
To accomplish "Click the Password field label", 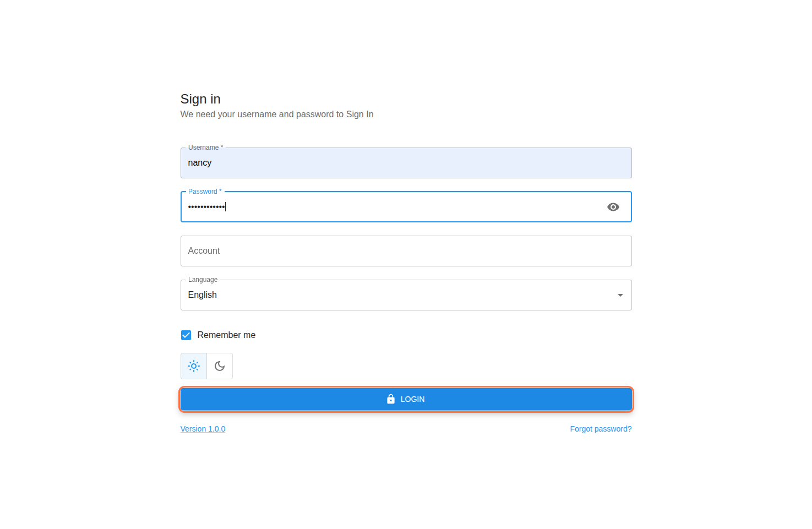I will (x=204, y=192).
